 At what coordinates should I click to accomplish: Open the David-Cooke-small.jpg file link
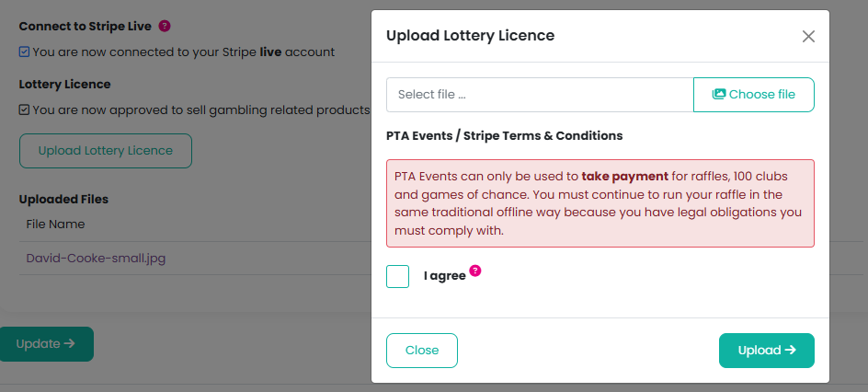(97, 259)
